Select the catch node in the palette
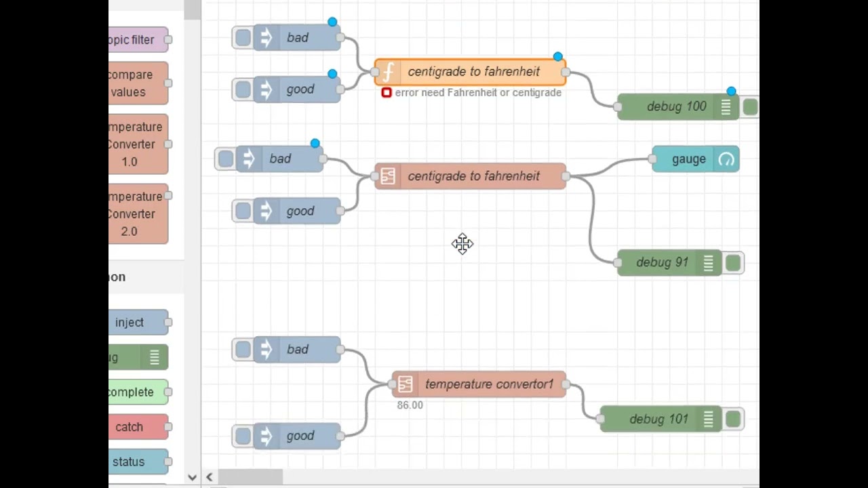Viewport: 868px width, 488px height. pos(138,427)
